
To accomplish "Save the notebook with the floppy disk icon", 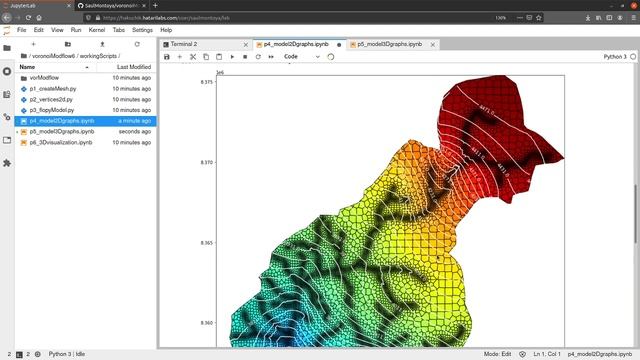I will pos(167,57).
